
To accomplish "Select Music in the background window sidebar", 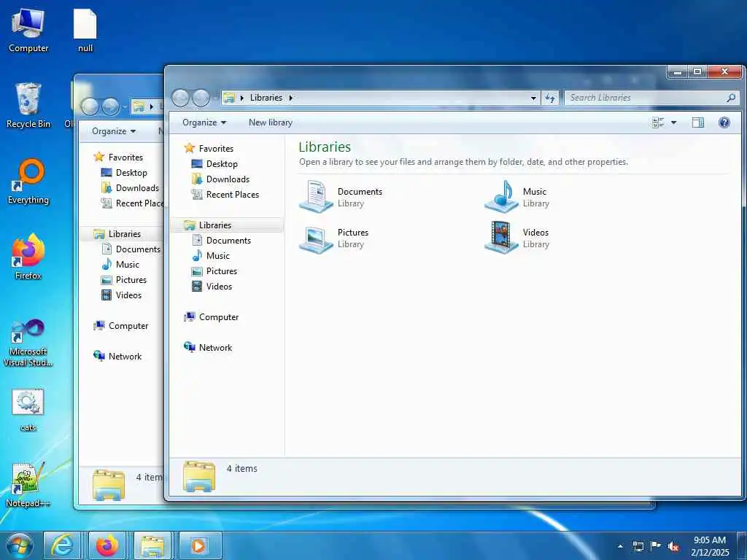I will pos(120,264).
